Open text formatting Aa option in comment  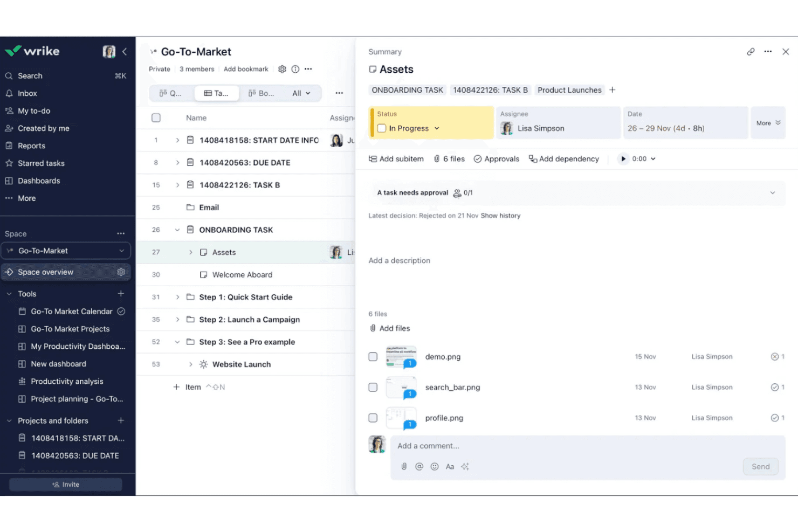pos(450,467)
